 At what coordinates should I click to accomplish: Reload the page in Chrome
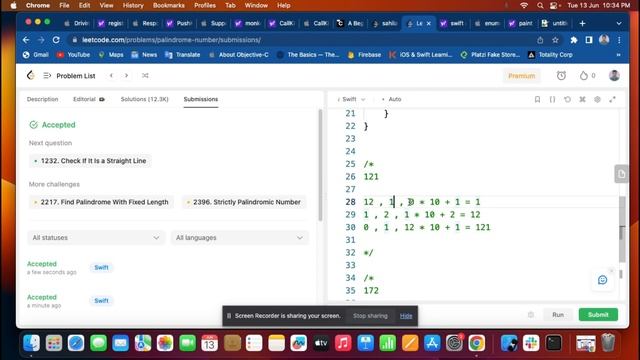56,40
